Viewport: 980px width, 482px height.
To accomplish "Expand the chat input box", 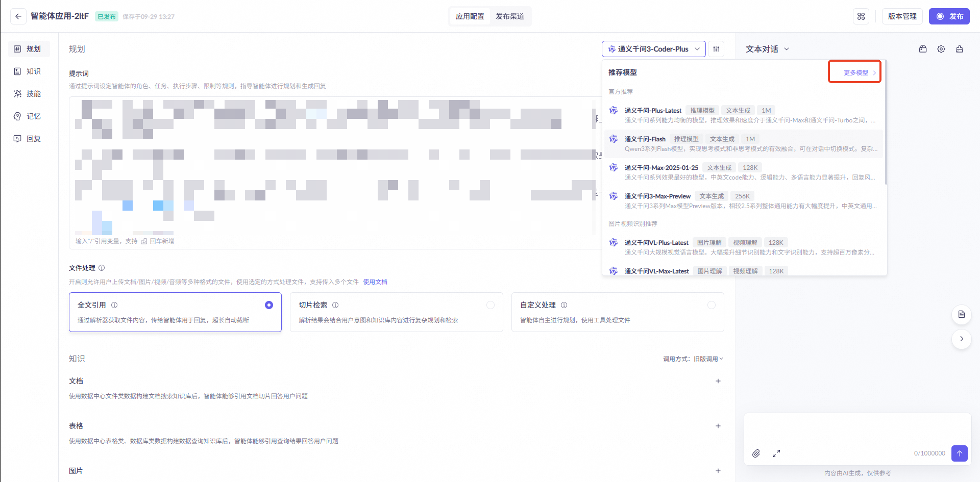I will [776, 453].
